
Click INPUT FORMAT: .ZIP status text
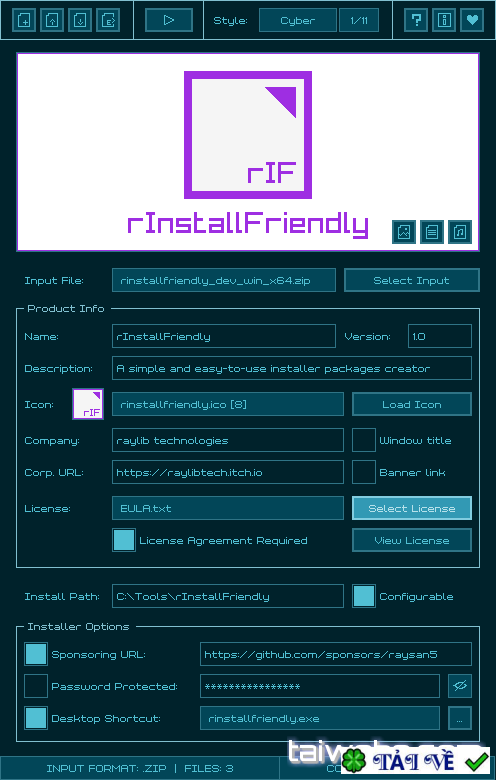click(x=106, y=769)
